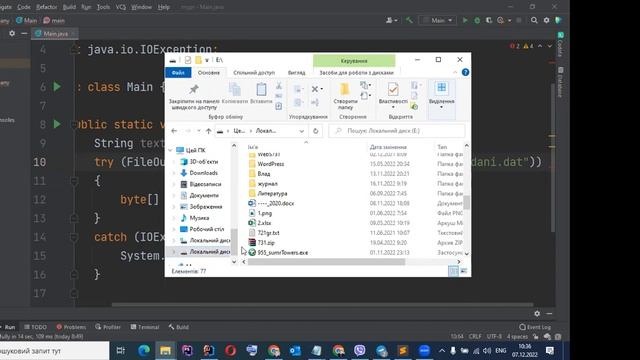Image resolution: width=640 pixels, height=360 pixels.
Task: Click UTF-8 encoding in status bar
Action: pyautogui.click(x=494, y=337)
